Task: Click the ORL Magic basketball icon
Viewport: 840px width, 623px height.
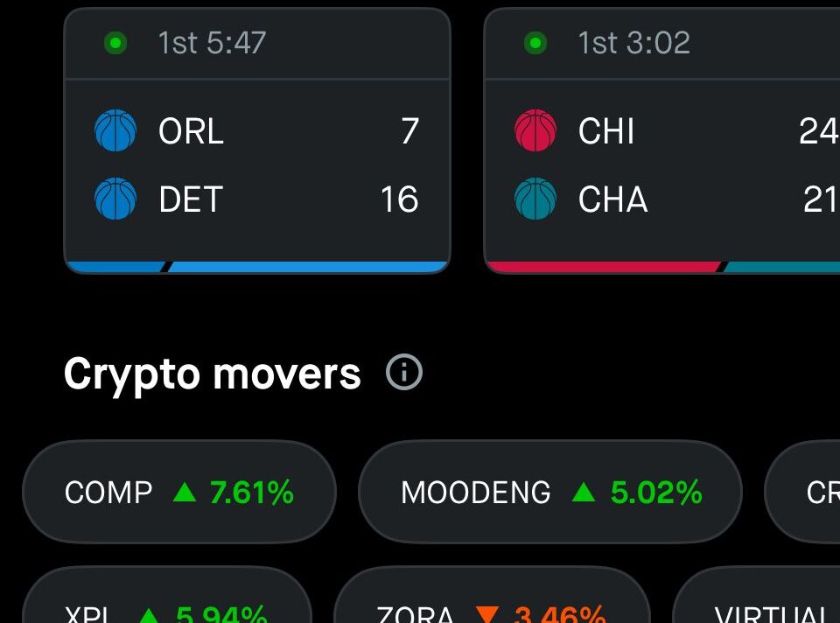Action: coord(115,132)
